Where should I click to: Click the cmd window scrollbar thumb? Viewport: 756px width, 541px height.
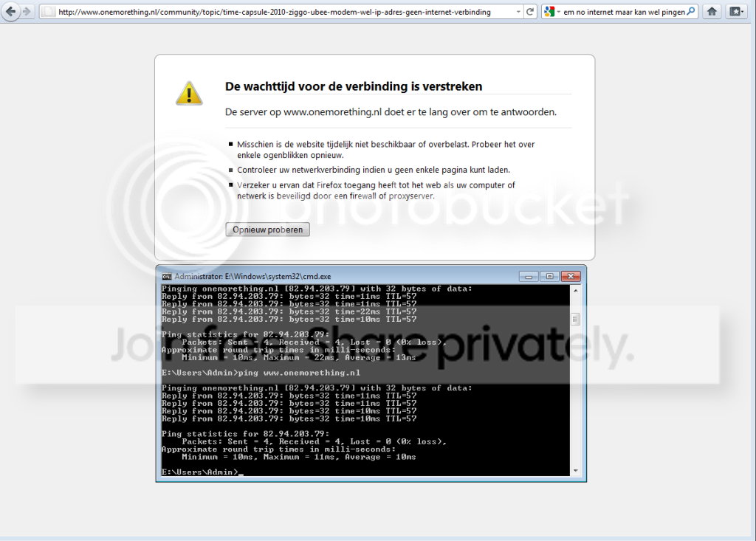[x=575, y=319]
